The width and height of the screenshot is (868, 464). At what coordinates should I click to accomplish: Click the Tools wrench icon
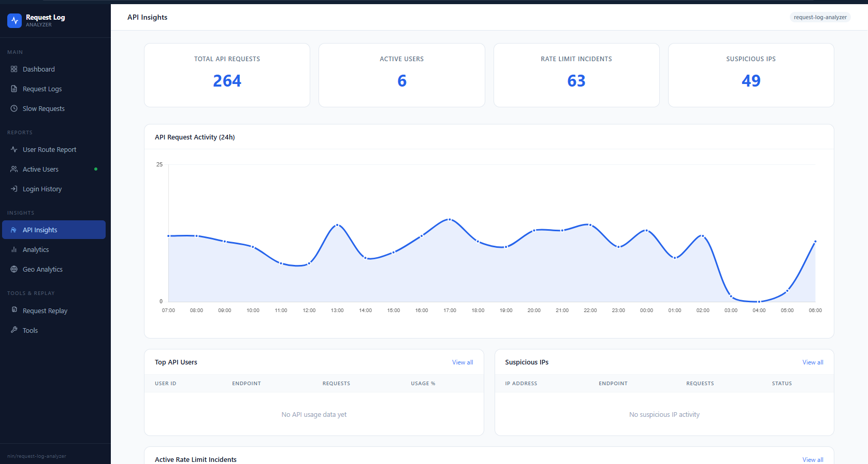click(14, 330)
